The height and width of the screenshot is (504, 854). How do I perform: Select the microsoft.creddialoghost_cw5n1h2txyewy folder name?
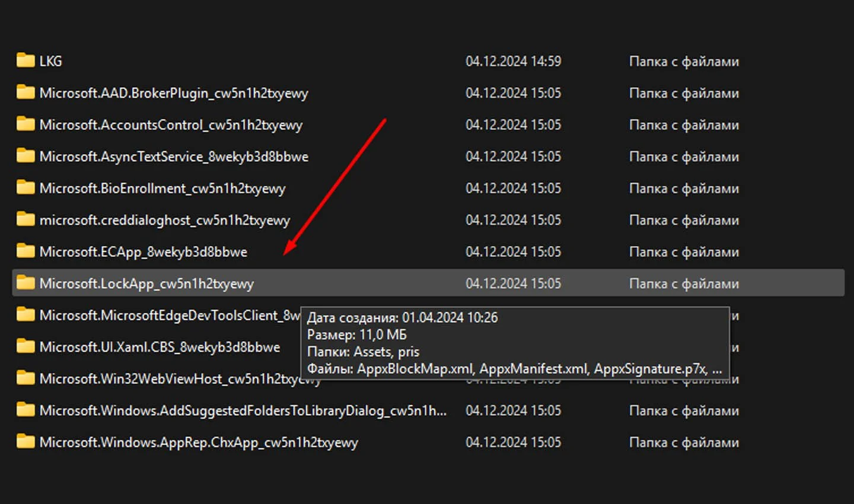click(x=165, y=221)
